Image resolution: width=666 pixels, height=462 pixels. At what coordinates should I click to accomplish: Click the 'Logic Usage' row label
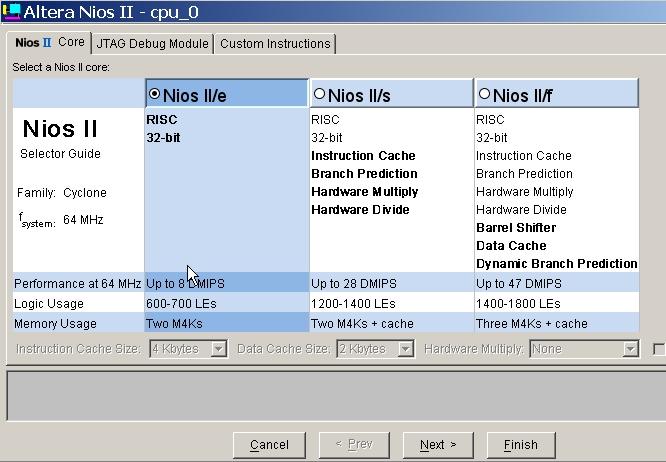(x=48, y=304)
